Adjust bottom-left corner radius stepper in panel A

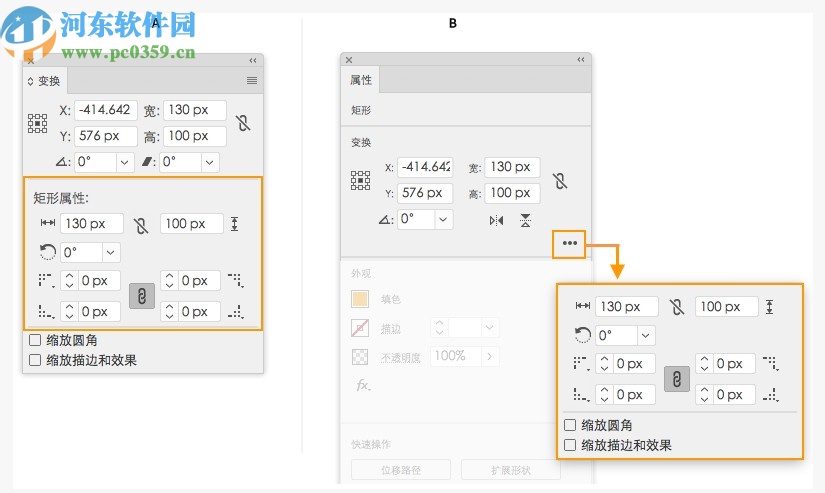coord(69,311)
